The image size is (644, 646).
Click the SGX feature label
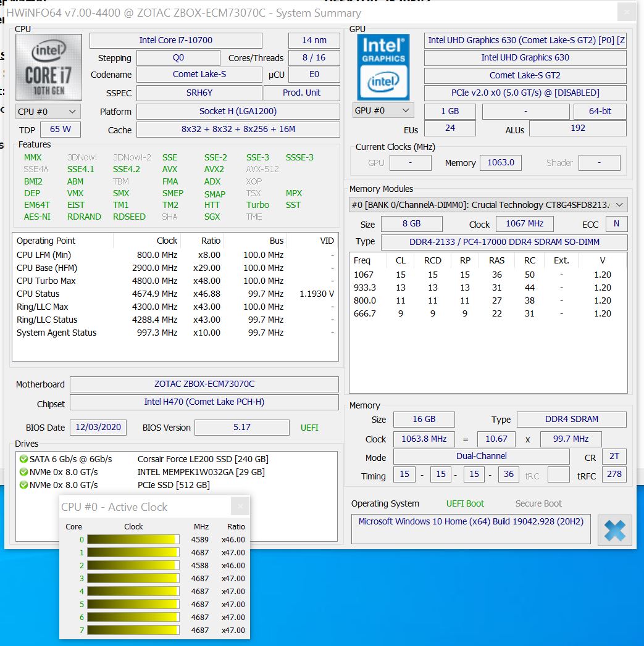(x=212, y=217)
